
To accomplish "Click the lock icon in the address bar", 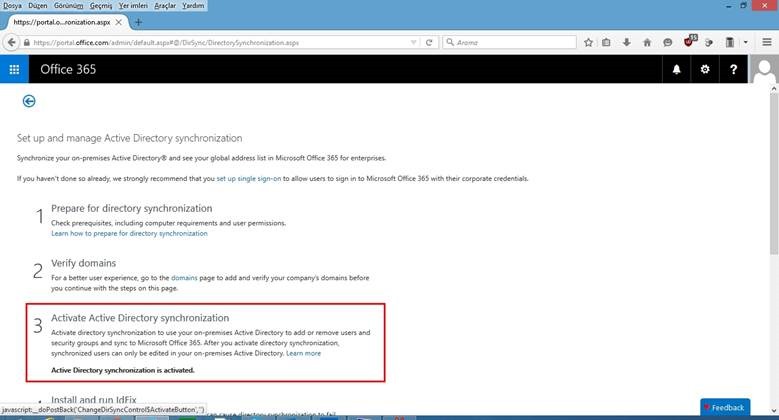I will click(27, 43).
